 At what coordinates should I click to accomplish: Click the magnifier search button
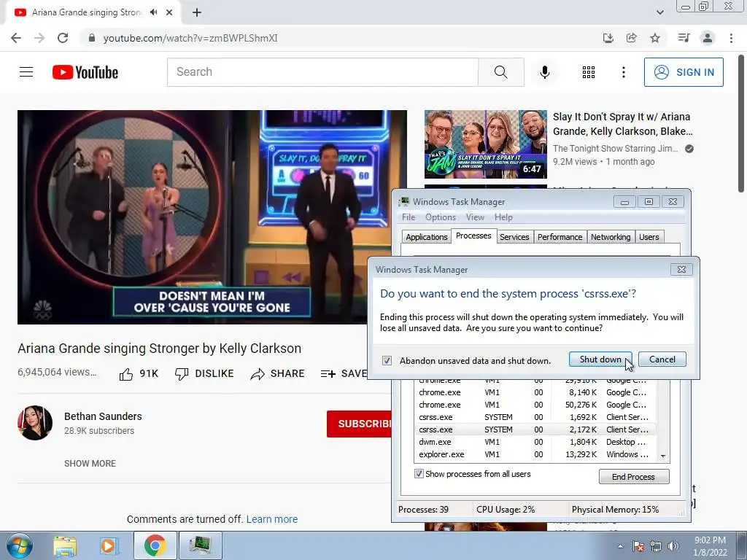pyautogui.click(x=500, y=72)
